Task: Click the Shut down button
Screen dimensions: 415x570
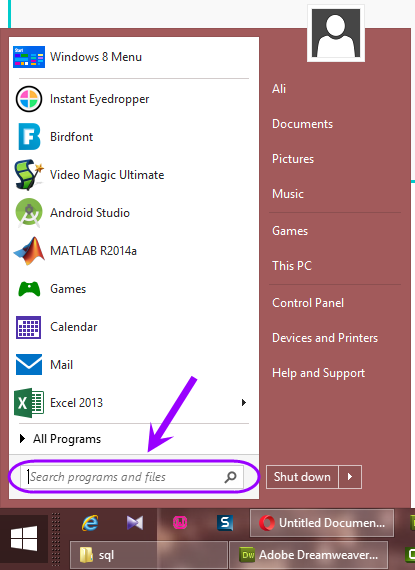Action: tap(302, 477)
